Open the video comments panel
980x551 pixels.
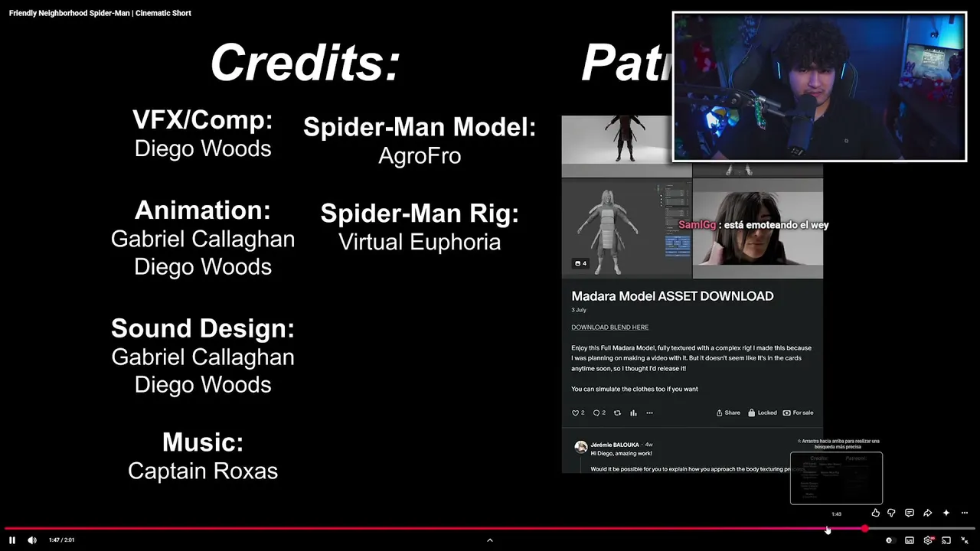click(910, 513)
